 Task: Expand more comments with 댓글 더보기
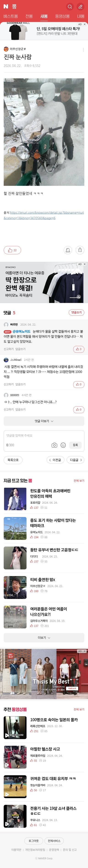pyautogui.click(x=44, y=421)
